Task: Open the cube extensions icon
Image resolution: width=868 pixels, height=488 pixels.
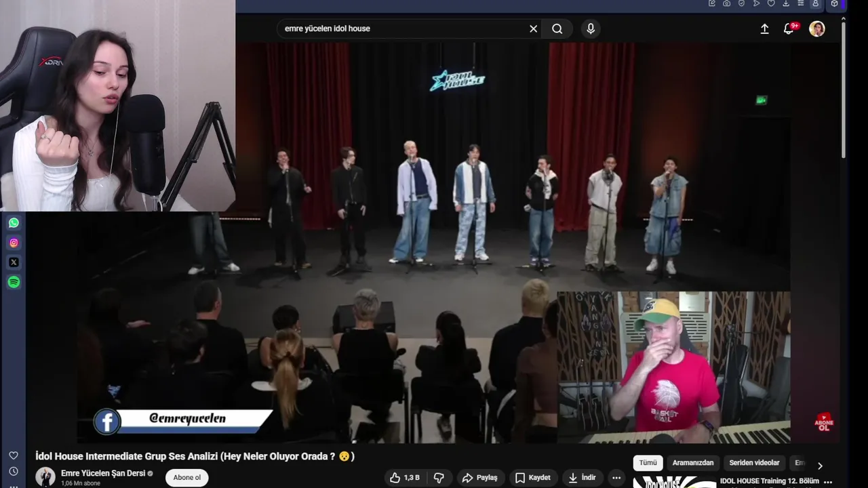Action: [835, 3]
